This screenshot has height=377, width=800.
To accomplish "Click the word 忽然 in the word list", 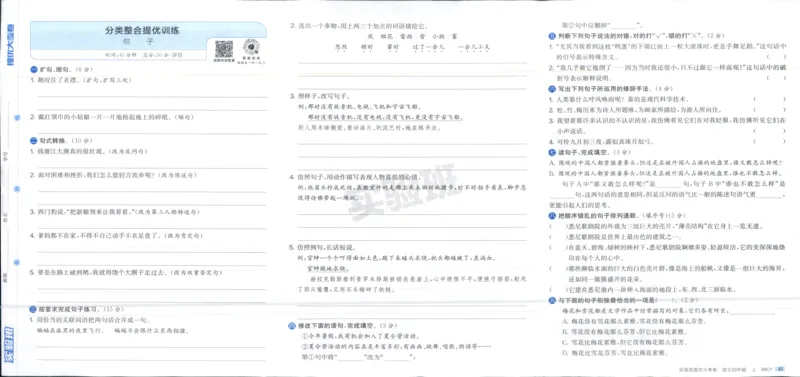I will [x=341, y=47].
